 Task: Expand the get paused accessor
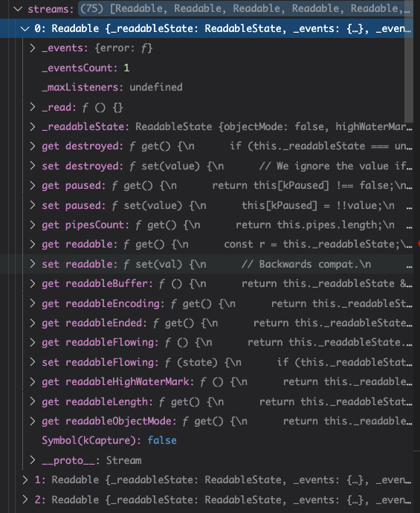[33, 186]
